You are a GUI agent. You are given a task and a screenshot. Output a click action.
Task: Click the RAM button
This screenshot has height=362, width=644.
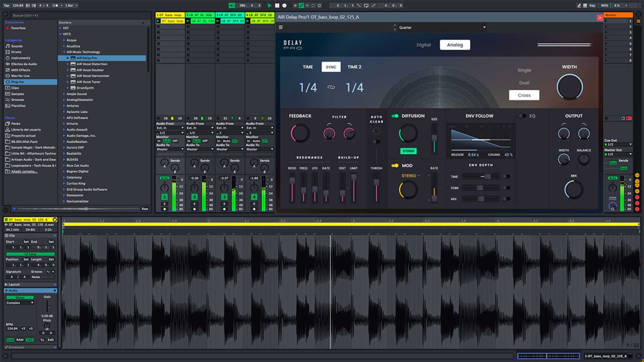pos(20,340)
